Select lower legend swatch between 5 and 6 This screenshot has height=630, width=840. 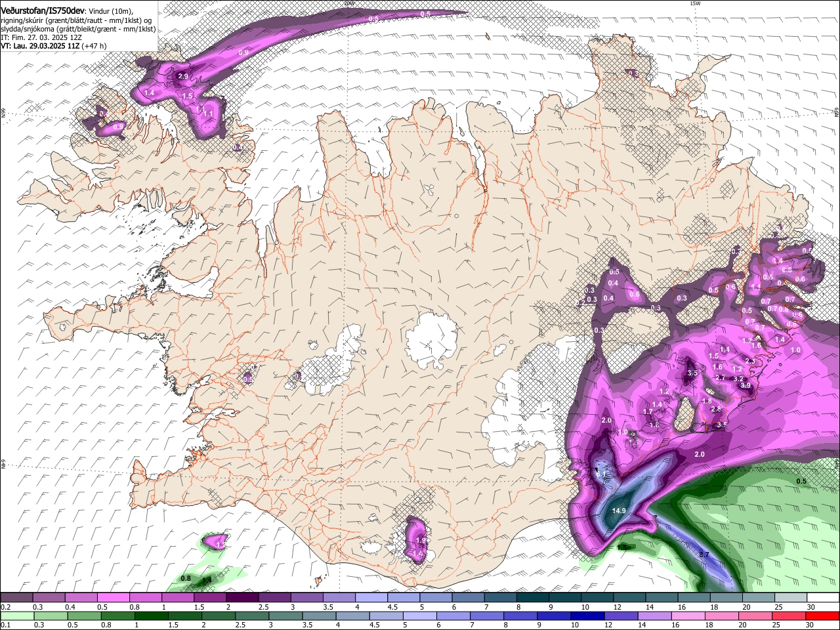click(419, 616)
